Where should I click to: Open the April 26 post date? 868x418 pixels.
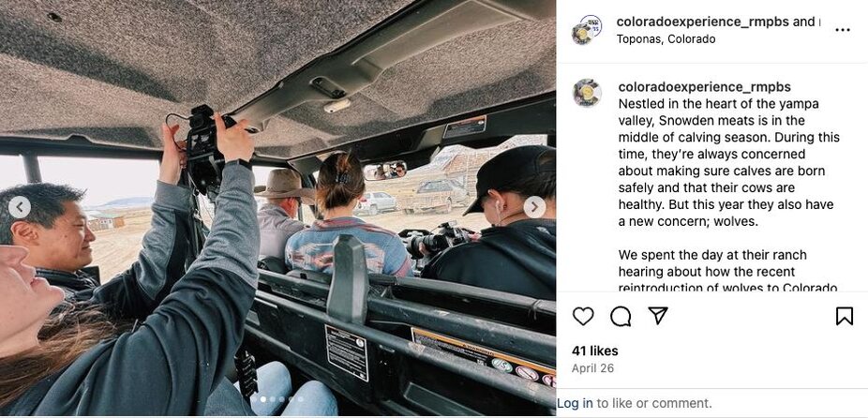tap(592, 368)
